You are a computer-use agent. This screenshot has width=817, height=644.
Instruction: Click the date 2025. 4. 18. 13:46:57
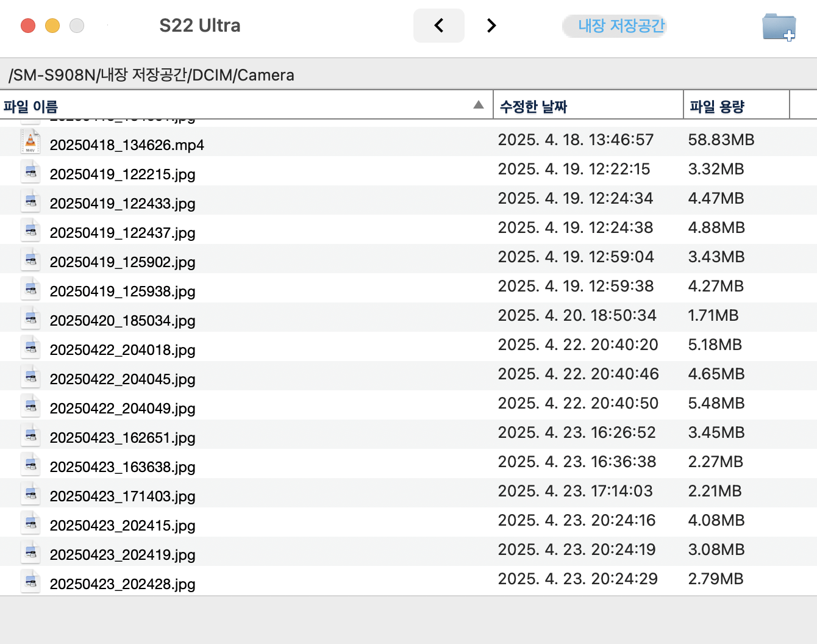(576, 140)
